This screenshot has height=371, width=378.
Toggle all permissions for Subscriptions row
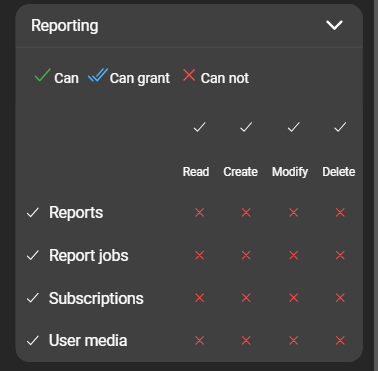pyautogui.click(x=33, y=298)
